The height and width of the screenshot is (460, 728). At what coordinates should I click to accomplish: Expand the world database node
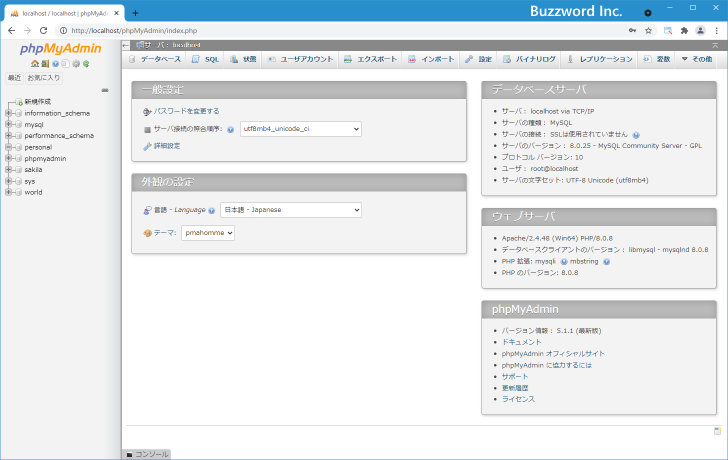pos(8,192)
